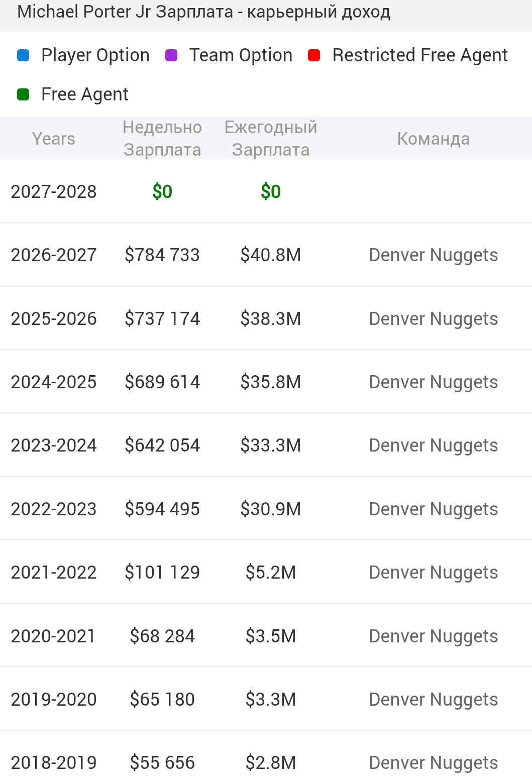The width and height of the screenshot is (532, 781).
Task: Click the Команда column header
Action: pyautogui.click(x=433, y=139)
